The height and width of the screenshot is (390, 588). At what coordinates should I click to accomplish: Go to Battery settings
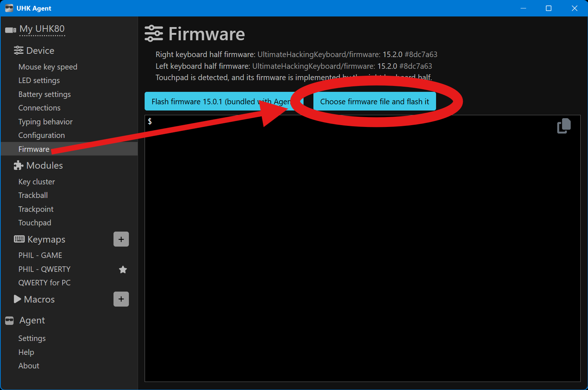45,94
